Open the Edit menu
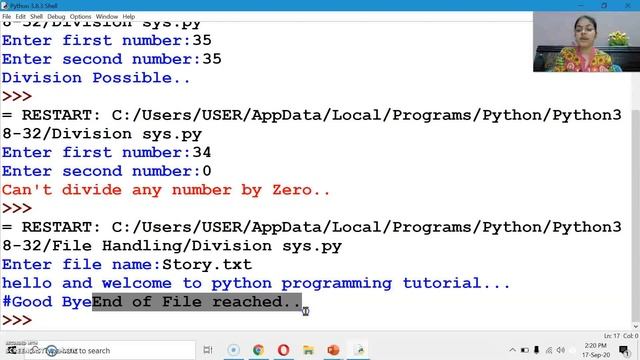640x360 pixels. [x=20, y=17]
